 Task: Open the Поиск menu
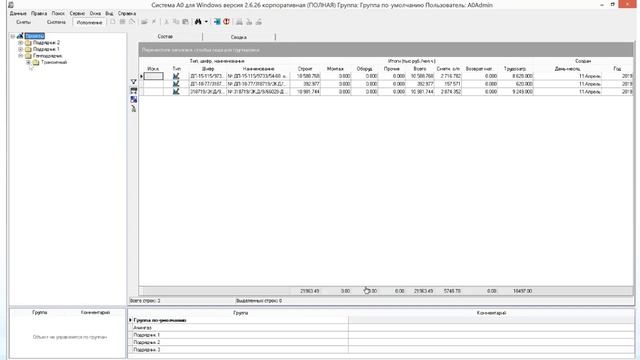(58, 13)
